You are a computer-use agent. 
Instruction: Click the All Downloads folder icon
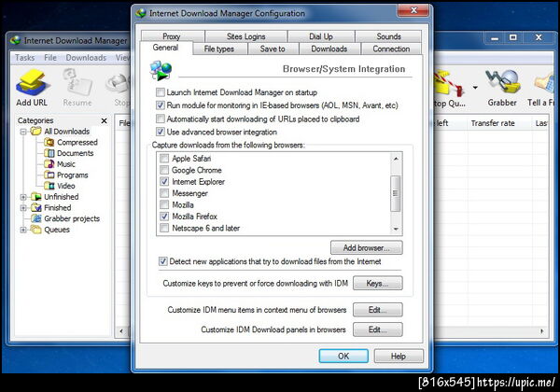(35, 131)
